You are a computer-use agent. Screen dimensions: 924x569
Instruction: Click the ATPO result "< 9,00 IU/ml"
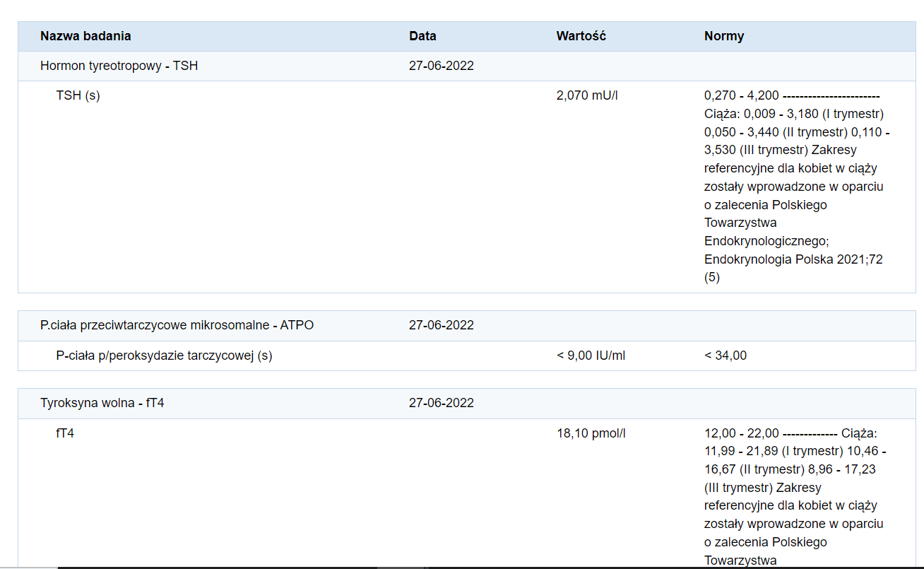tap(591, 356)
